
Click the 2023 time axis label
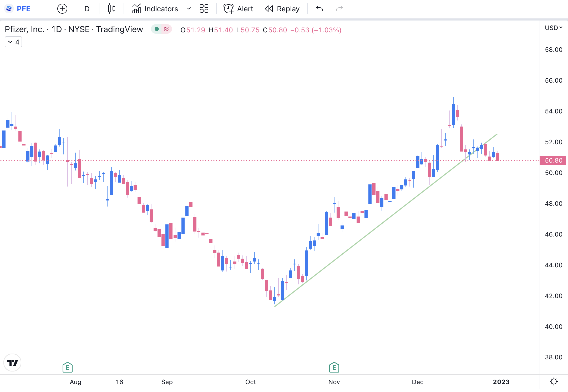point(501,382)
